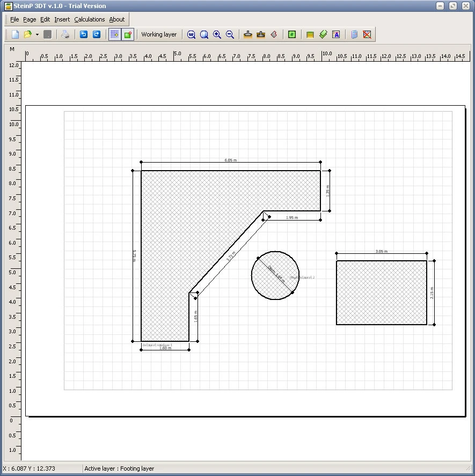Click the 12.0 mark on vertical ruler

point(13,65)
